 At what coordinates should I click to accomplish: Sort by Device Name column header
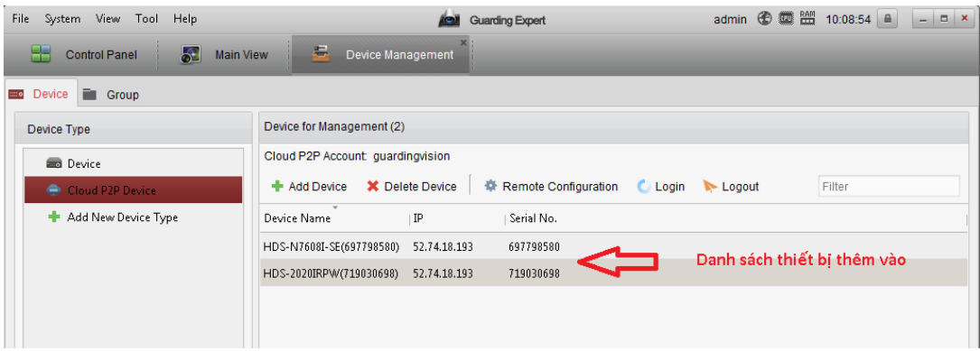coord(297,218)
